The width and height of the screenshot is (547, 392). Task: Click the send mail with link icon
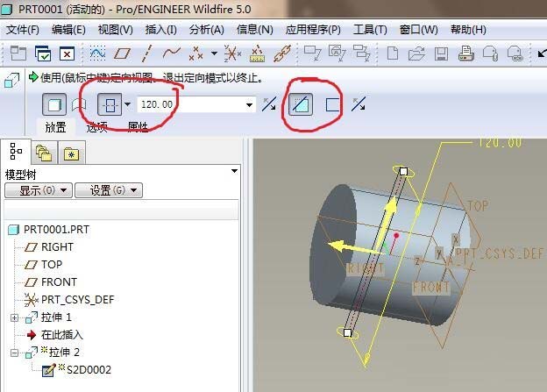[515, 54]
